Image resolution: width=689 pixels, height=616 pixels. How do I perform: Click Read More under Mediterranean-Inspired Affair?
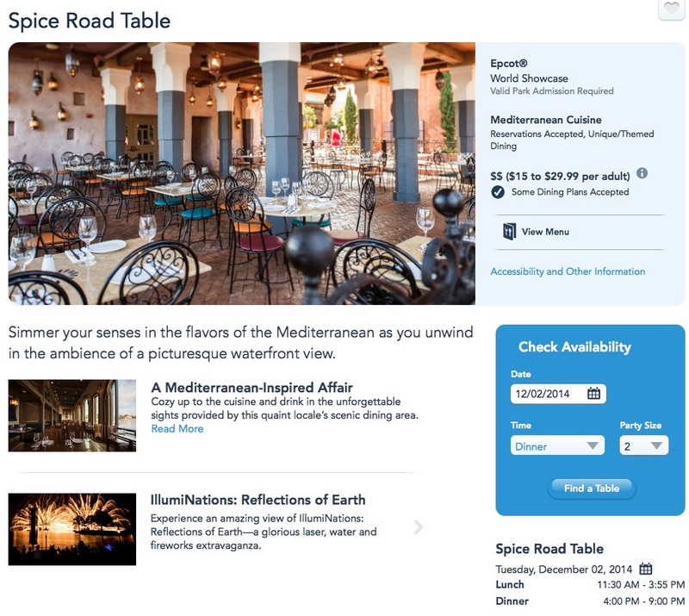177,429
